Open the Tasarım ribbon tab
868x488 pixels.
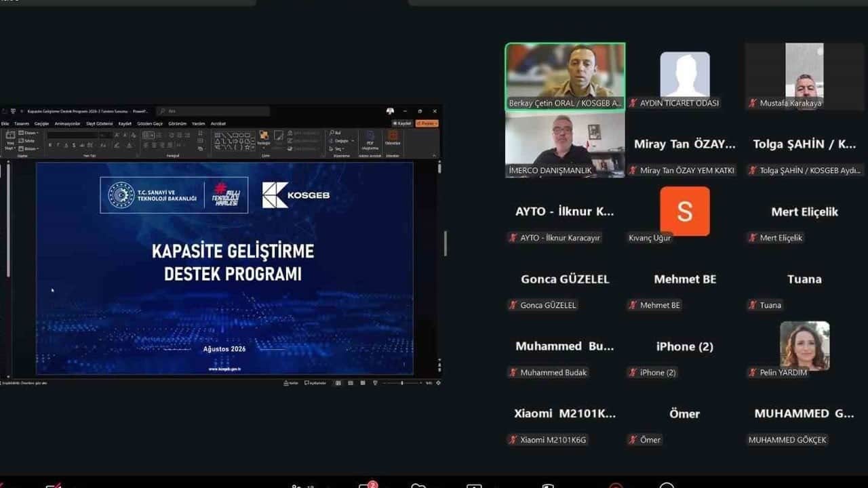(22, 123)
